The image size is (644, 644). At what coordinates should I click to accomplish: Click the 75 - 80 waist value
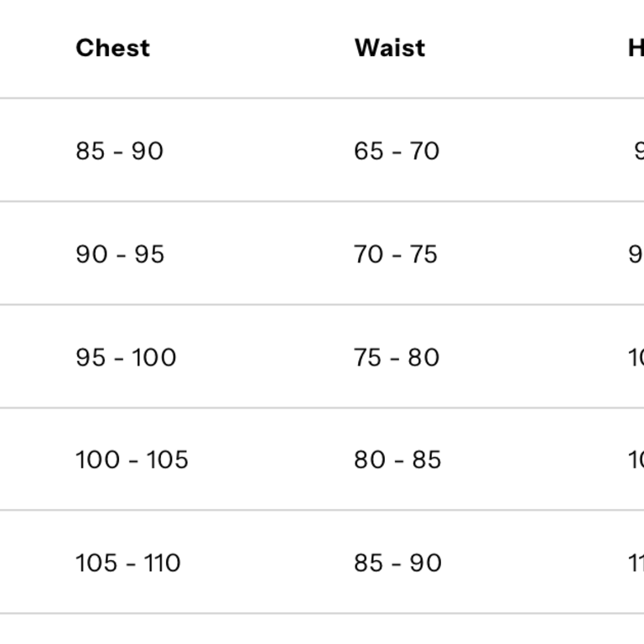pyautogui.click(x=397, y=357)
